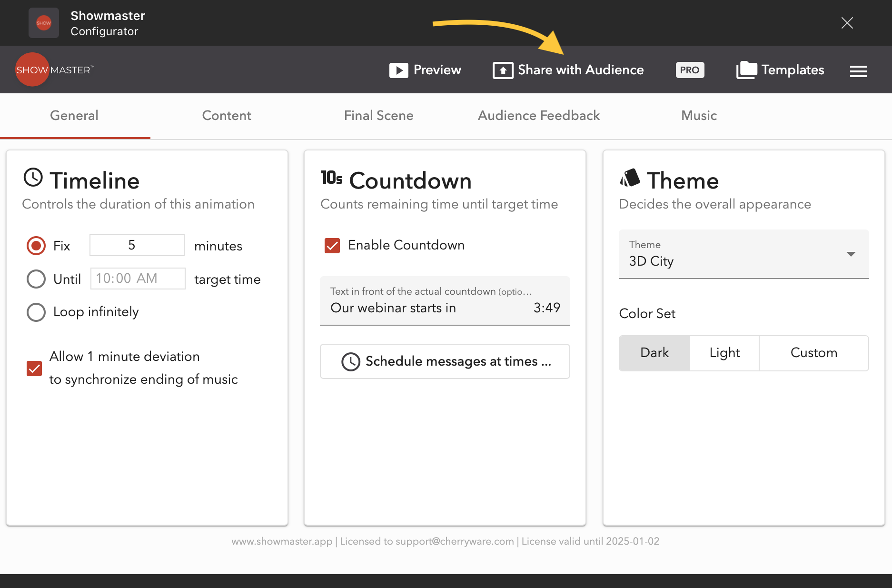Open the Templates folder icon
This screenshot has width=892, height=588.
(x=746, y=70)
